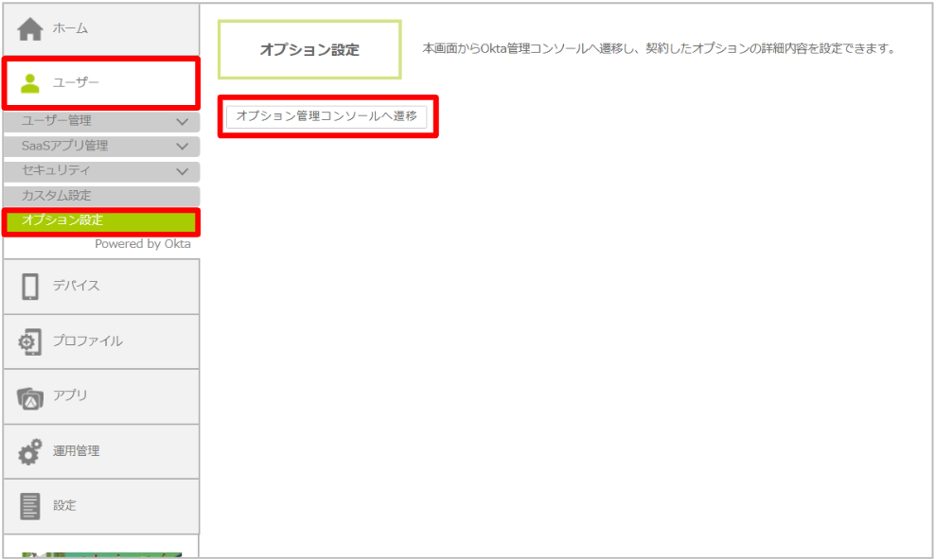Click the 運用管理 double-gear icon

(30, 451)
